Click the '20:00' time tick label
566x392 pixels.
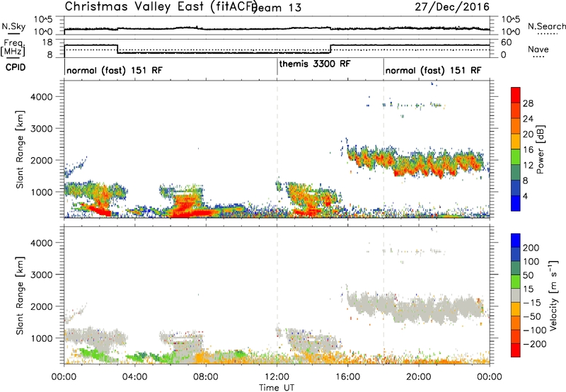(x=419, y=377)
